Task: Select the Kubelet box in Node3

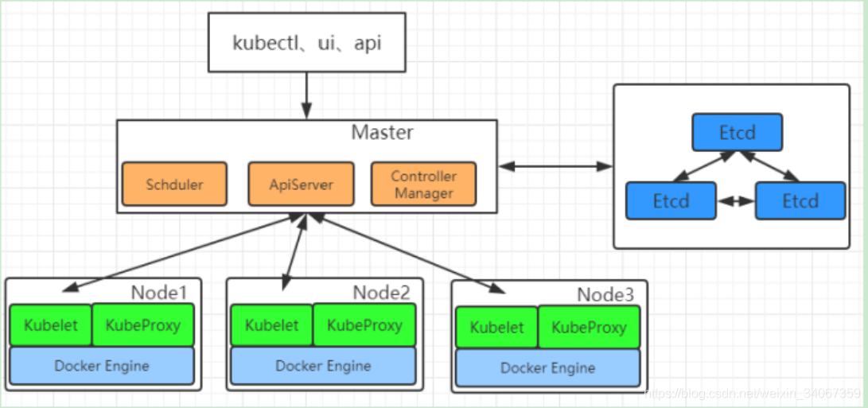Action: point(496,327)
